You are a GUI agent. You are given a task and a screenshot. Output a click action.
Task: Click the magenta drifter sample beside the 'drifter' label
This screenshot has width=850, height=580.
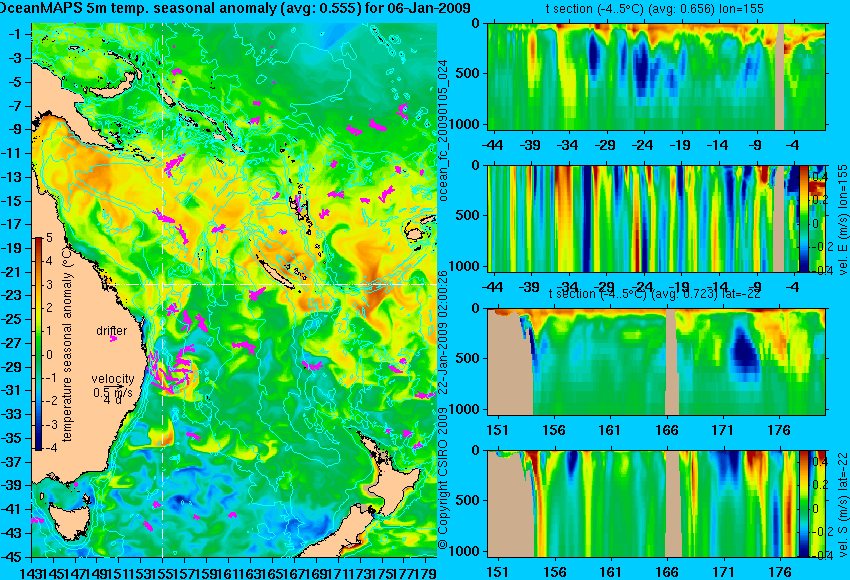(x=113, y=339)
